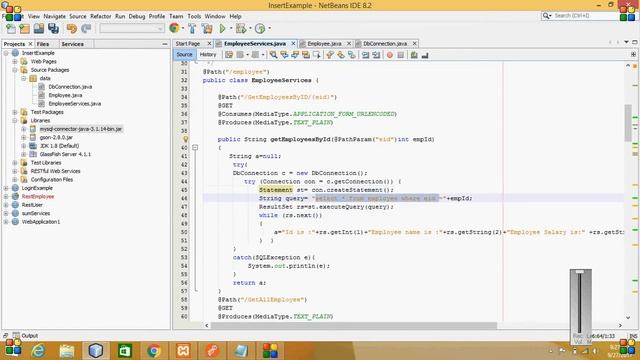640x360 pixels.
Task: Click the editor vertical scrollbar thumb
Action: pyautogui.click(x=628, y=122)
